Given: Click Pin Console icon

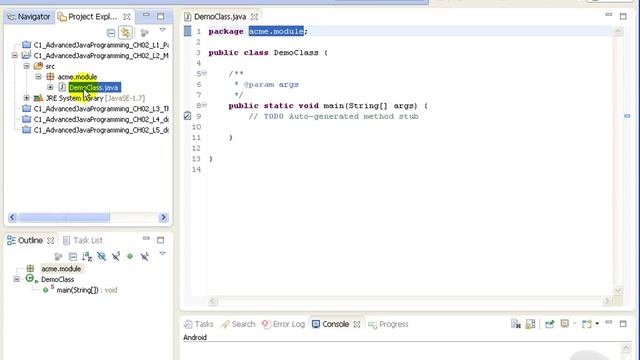Looking at the screenshot, I should [550, 324].
